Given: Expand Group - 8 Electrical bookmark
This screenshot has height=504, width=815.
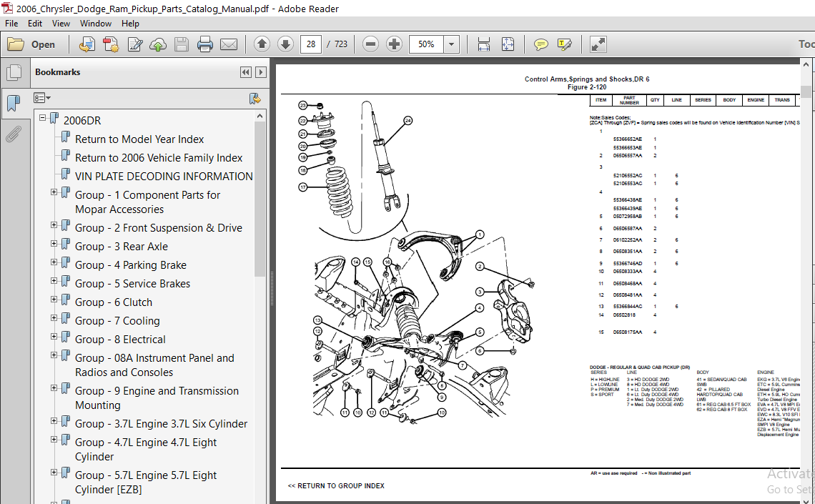Looking at the screenshot, I should pos(54,337).
